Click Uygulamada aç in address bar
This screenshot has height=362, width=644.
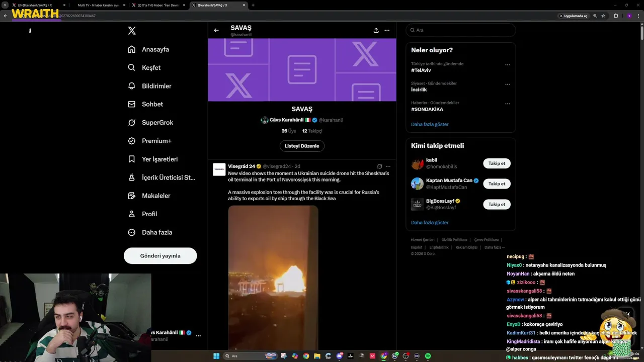click(574, 16)
